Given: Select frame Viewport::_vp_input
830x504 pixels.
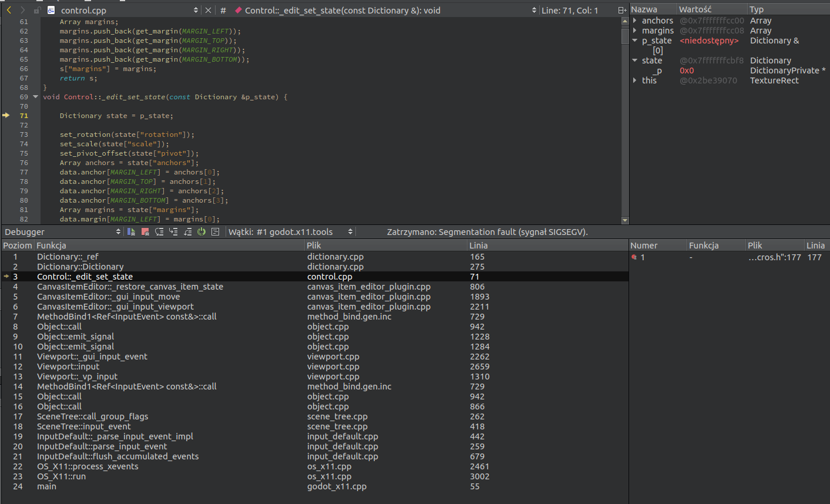Looking at the screenshot, I should (x=315, y=377).
